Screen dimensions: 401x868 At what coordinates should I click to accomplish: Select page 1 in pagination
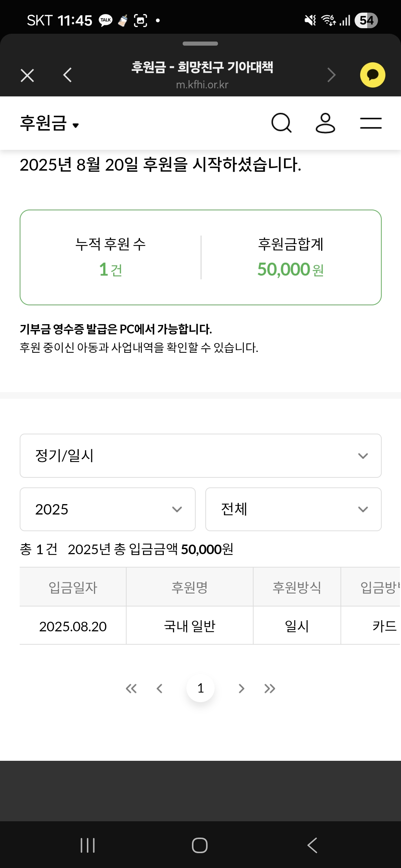point(200,688)
